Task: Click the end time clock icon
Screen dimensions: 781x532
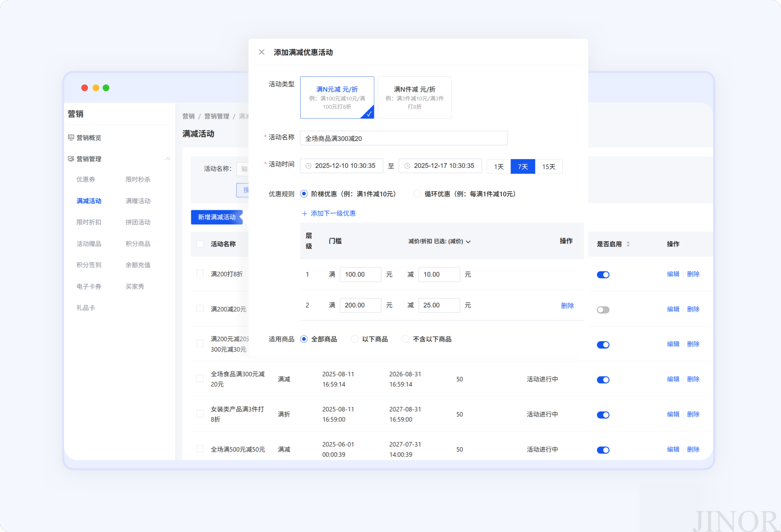Action: click(x=407, y=166)
